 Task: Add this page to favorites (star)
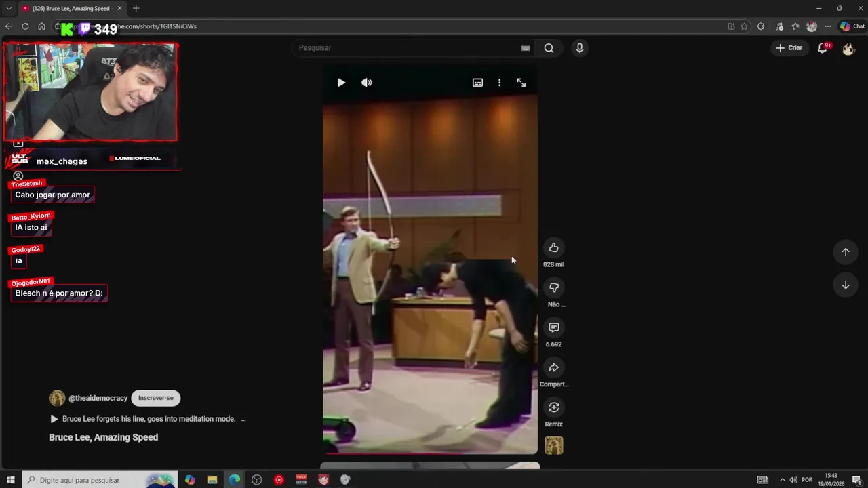tap(744, 26)
